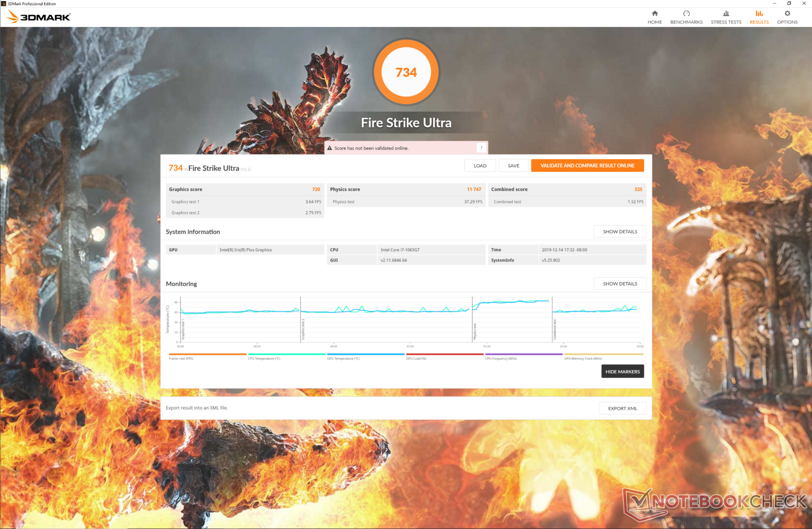Screen dimensions: 812x529
Task: Minimize the 3DMark window
Action: [x=774, y=3]
